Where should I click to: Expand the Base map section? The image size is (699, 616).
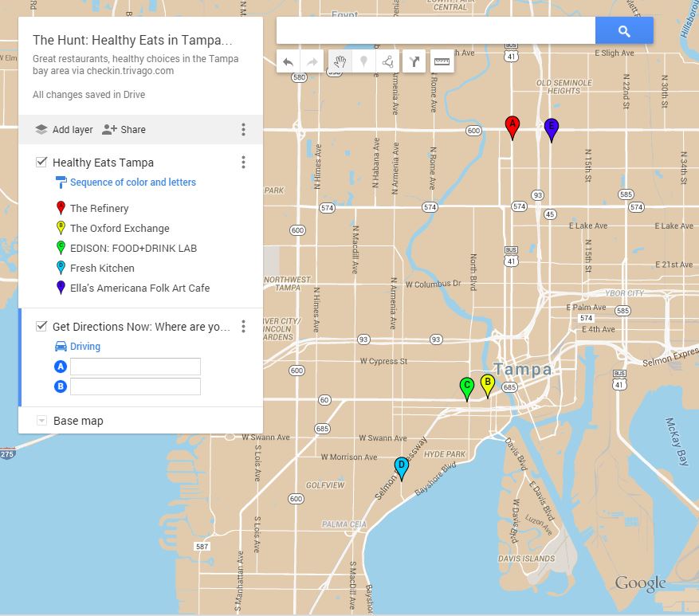(41, 420)
